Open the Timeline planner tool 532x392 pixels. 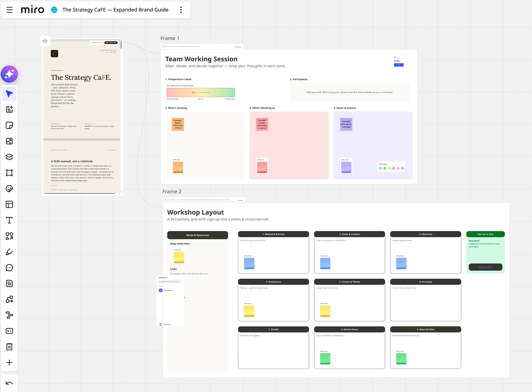pyautogui.click(x=9, y=315)
